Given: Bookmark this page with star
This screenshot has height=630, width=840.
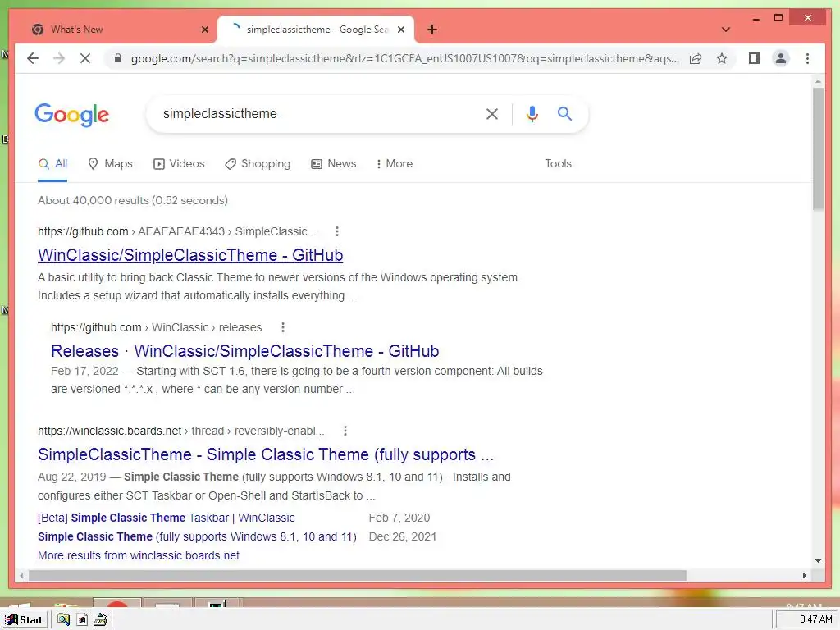Looking at the screenshot, I should coord(722,58).
